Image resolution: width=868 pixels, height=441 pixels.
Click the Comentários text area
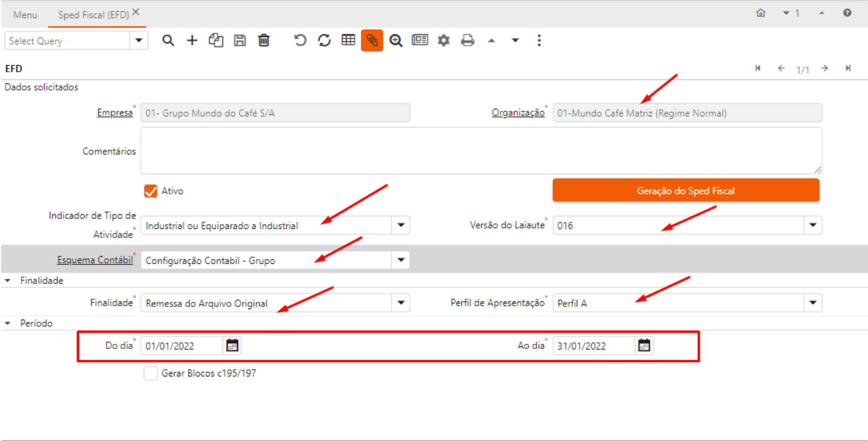tap(481, 151)
